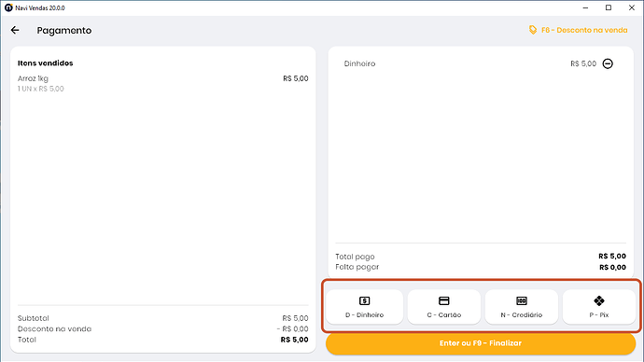Click the Arroz 1kg price R$ 5,00
The height and width of the screenshot is (362, 644).
296,78
